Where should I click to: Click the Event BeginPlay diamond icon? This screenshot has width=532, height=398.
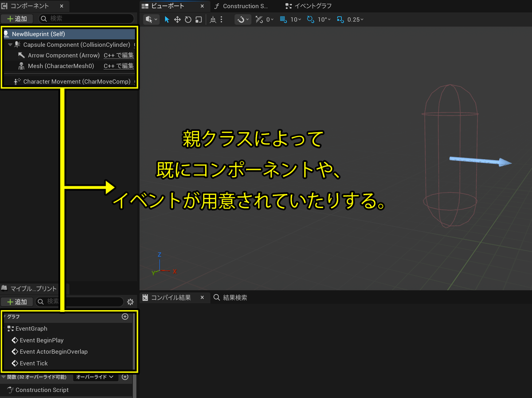pyautogui.click(x=15, y=340)
